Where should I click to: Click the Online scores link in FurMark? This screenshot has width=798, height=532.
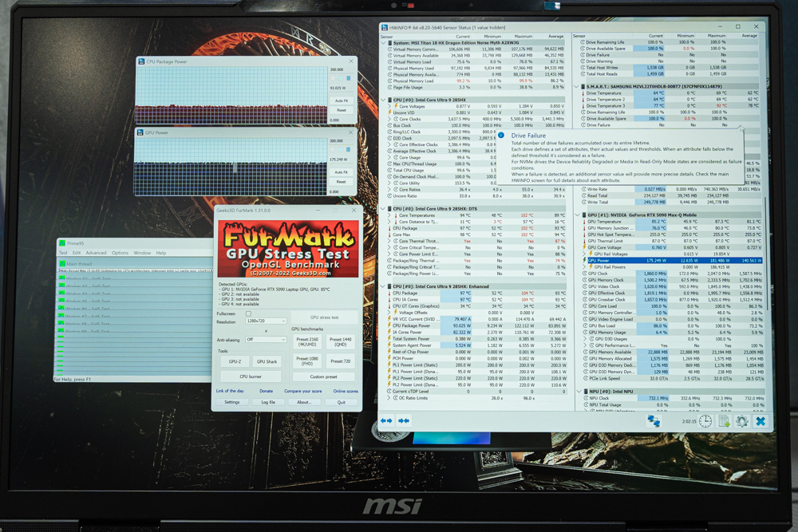pyautogui.click(x=346, y=391)
